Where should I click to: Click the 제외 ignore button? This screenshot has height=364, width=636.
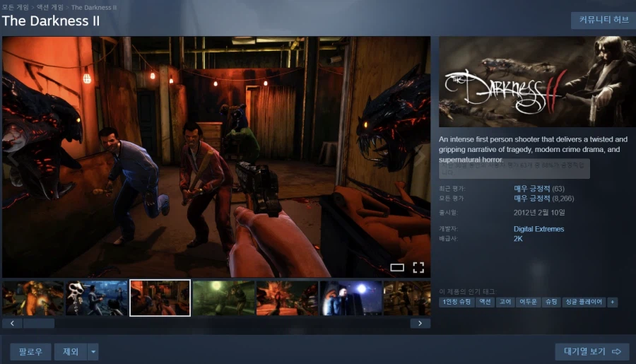[x=71, y=352]
